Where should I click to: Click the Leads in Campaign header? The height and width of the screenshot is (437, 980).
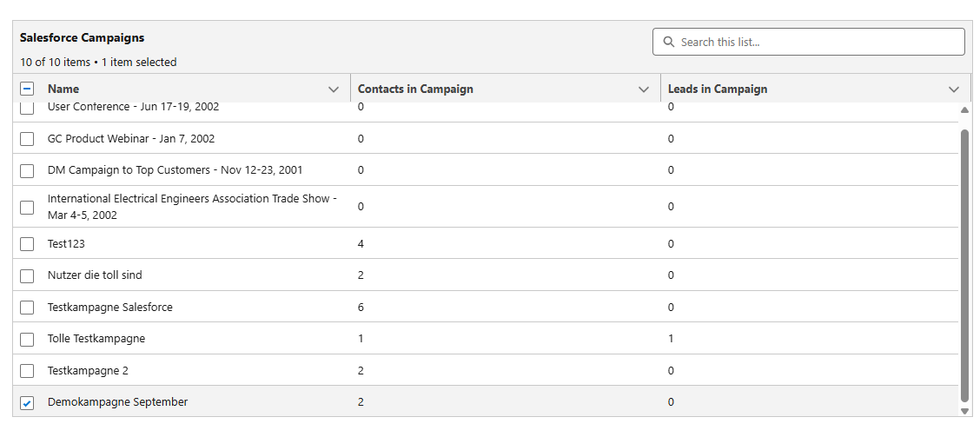[718, 89]
